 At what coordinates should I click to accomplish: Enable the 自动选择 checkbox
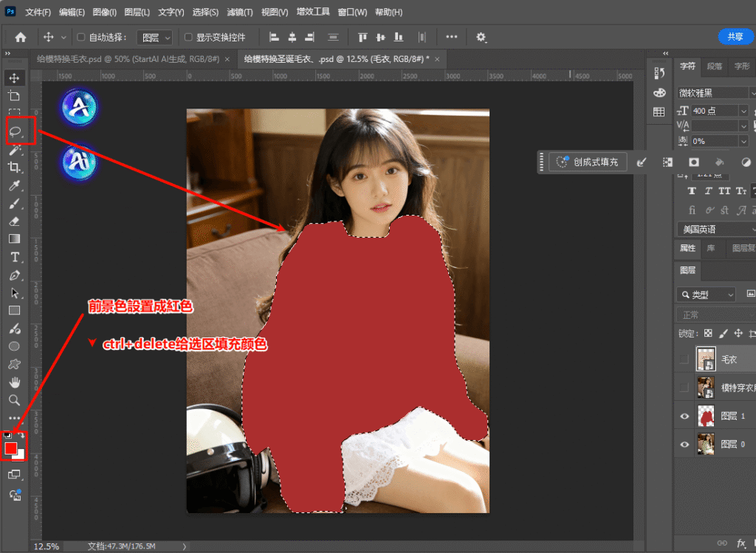pos(81,37)
